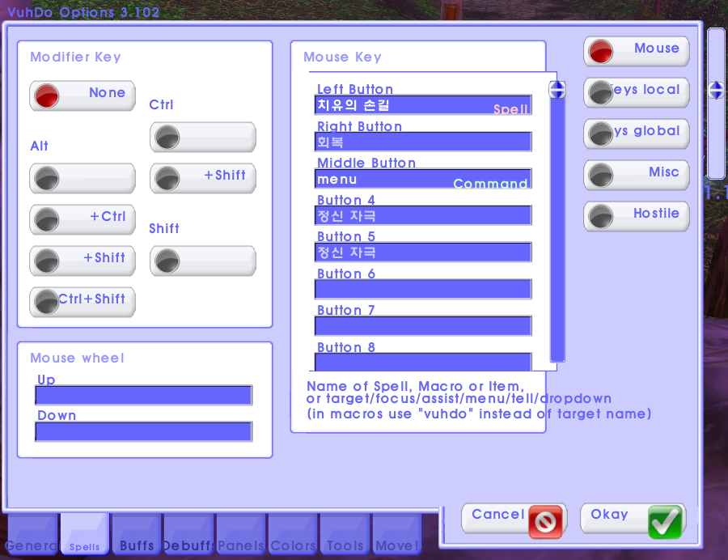Viewport: 728px width, 560px height.
Task: Open the Colors tab
Action: [293, 534]
